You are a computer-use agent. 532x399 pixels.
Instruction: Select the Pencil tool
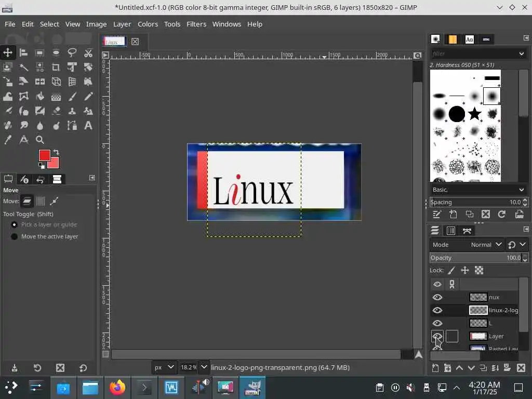coord(88,96)
